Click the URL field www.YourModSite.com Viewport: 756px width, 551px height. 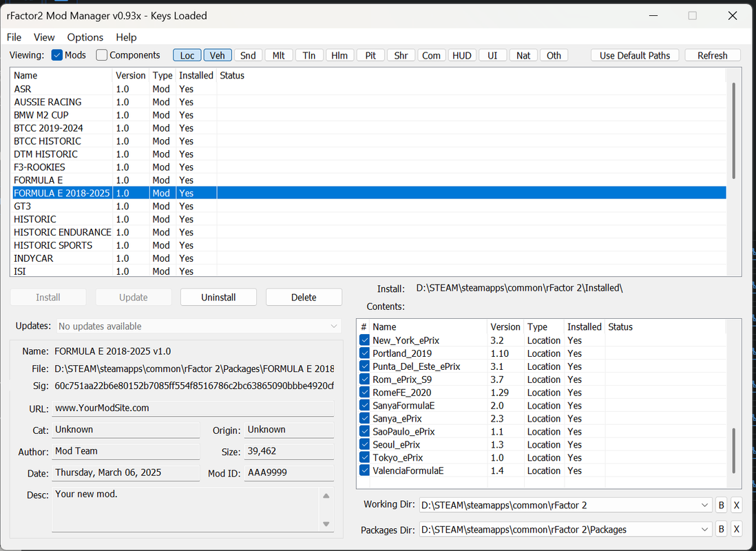pyautogui.click(x=193, y=408)
